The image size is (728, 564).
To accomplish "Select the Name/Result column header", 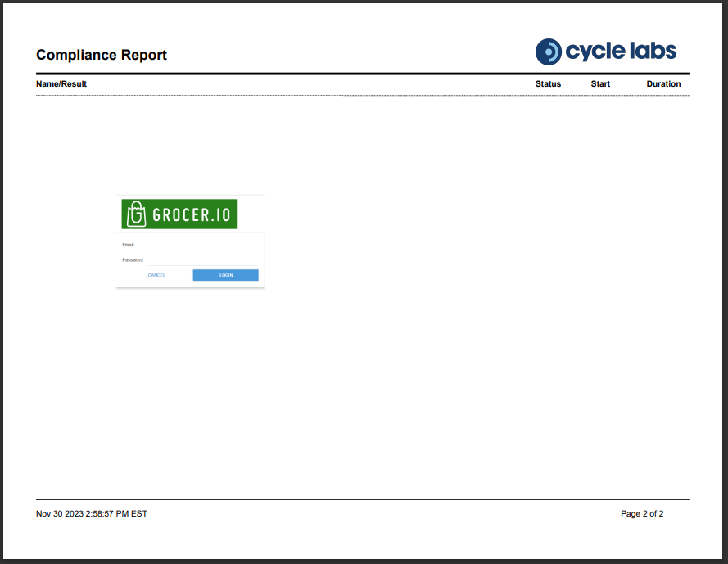I will tap(61, 83).
